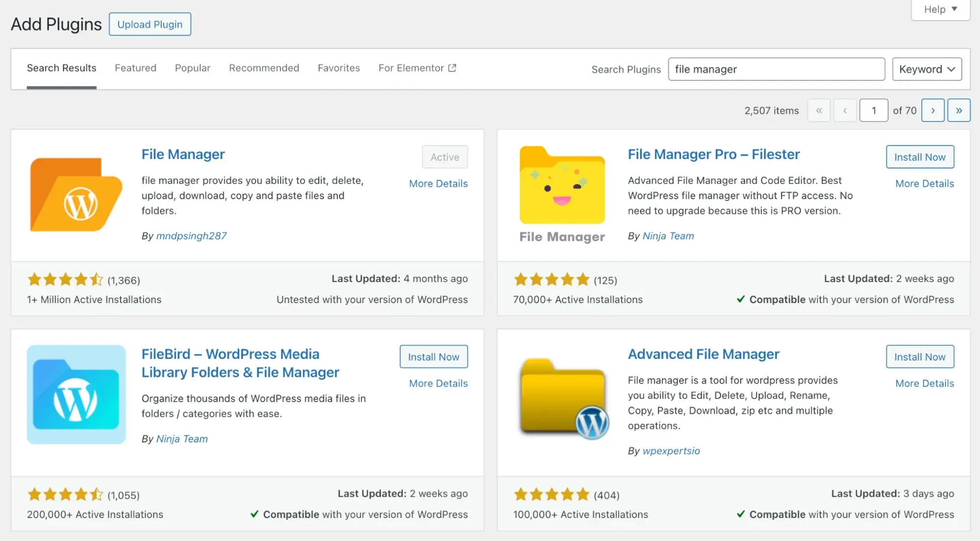Open the Recommended tab

(x=264, y=68)
